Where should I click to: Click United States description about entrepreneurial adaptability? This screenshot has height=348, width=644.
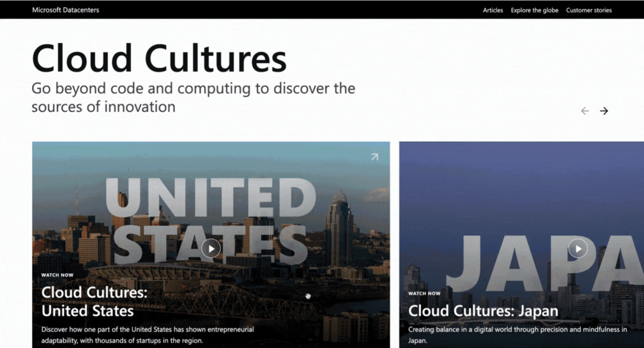pyautogui.click(x=148, y=335)
